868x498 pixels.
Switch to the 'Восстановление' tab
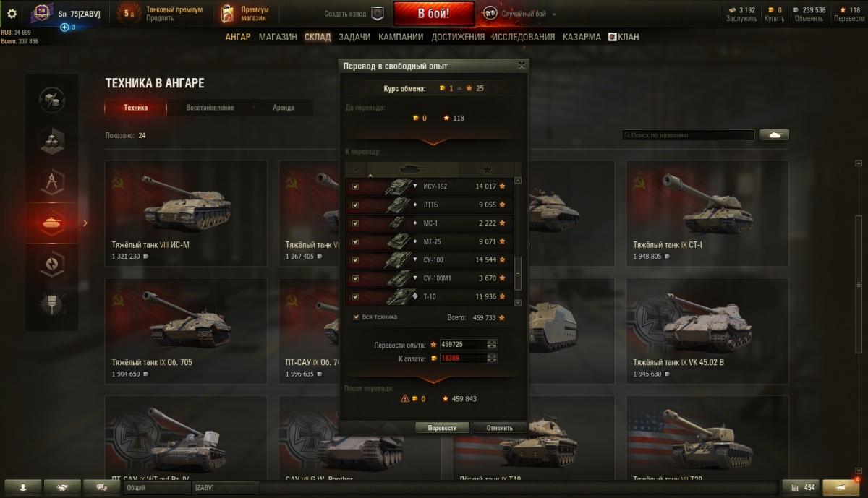pyautogui.click(x=210, y=108)
